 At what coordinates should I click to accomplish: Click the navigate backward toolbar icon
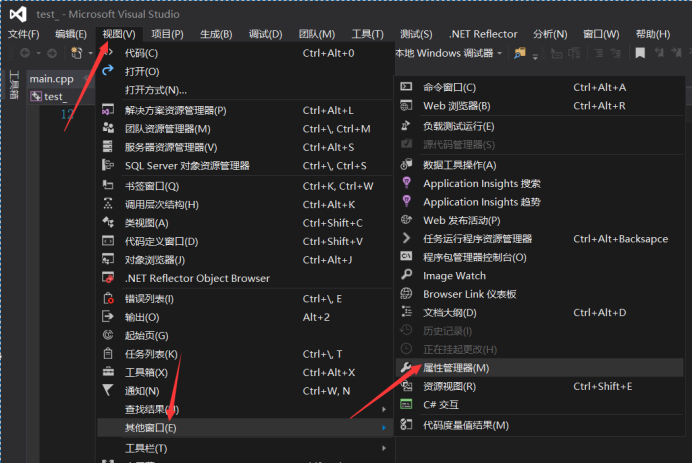click(25, 53)
